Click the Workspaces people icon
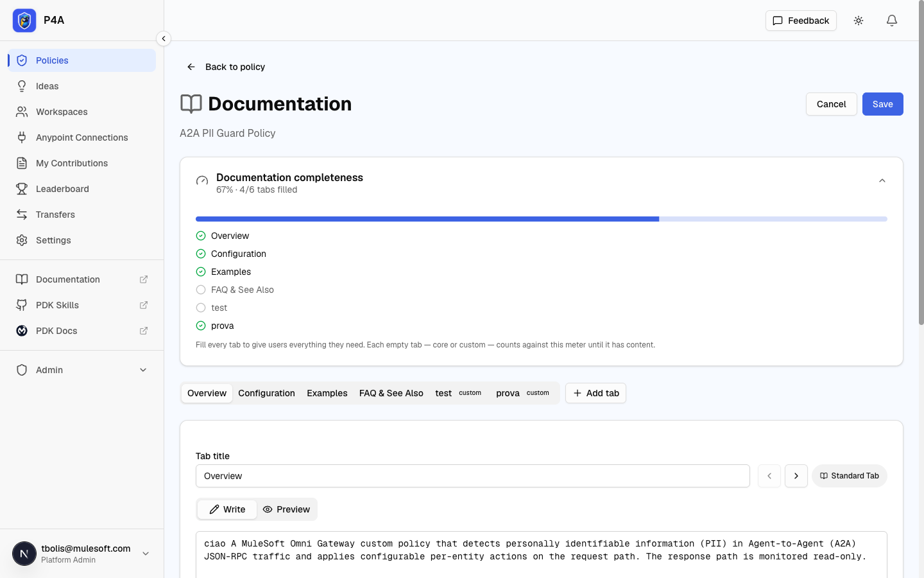This screenshot has width=924, height=578. pyautogui.click(x=22, y=112)
